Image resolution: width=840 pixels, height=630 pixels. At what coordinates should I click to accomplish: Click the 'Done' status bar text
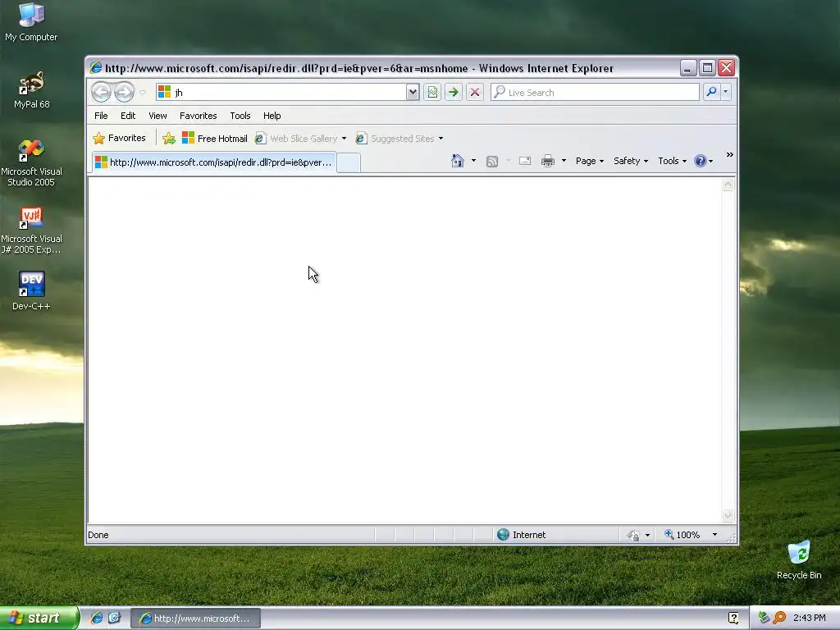[98, 535]
